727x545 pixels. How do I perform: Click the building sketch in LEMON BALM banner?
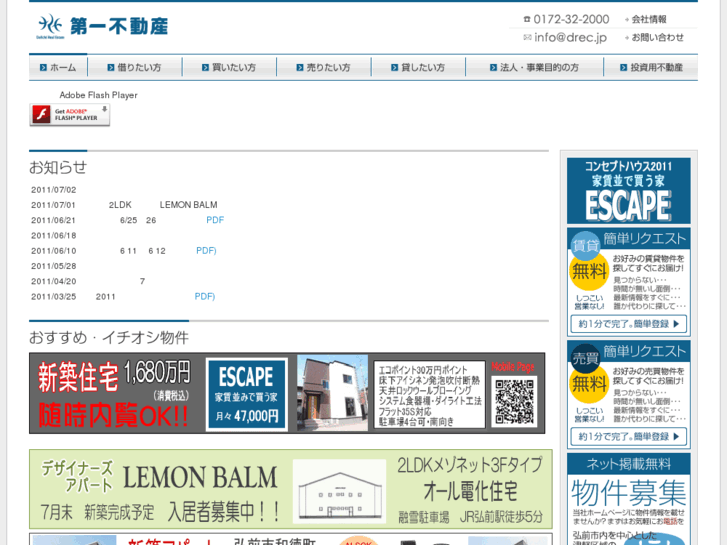point(340,492)
